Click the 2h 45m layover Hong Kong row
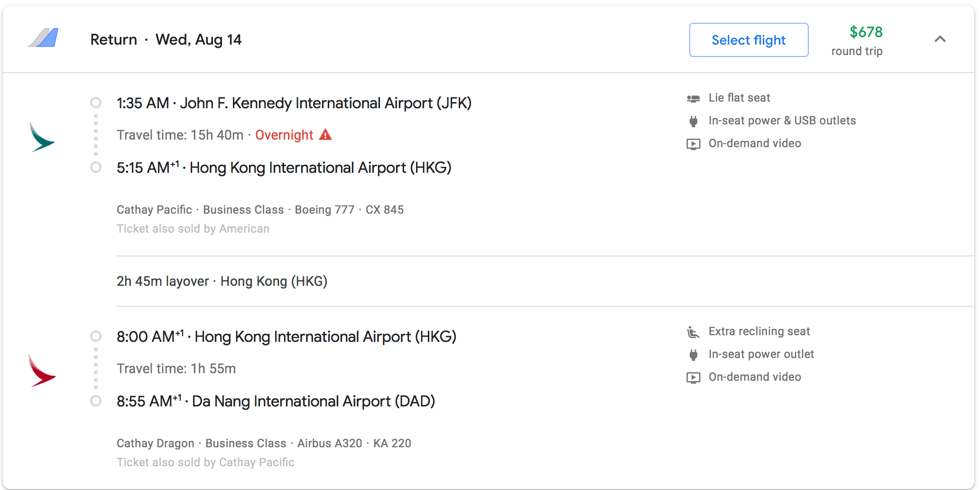This screenshot has width=980, height=490. [222, 281]
